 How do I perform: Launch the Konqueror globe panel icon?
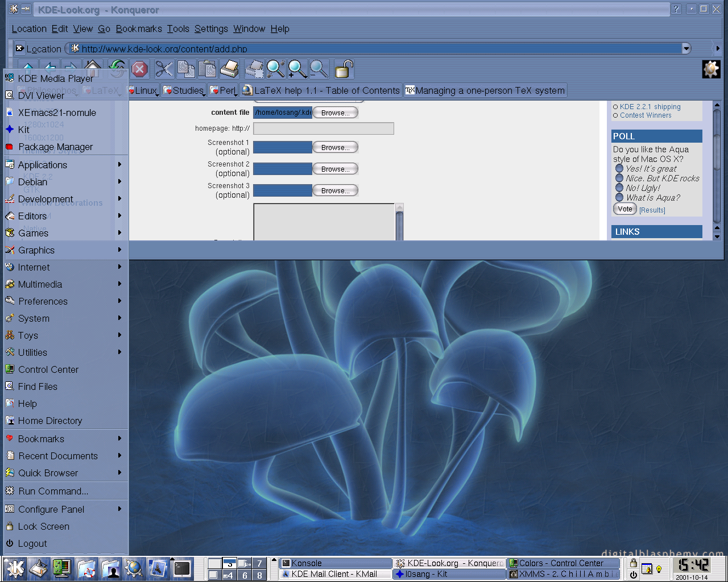134,568
